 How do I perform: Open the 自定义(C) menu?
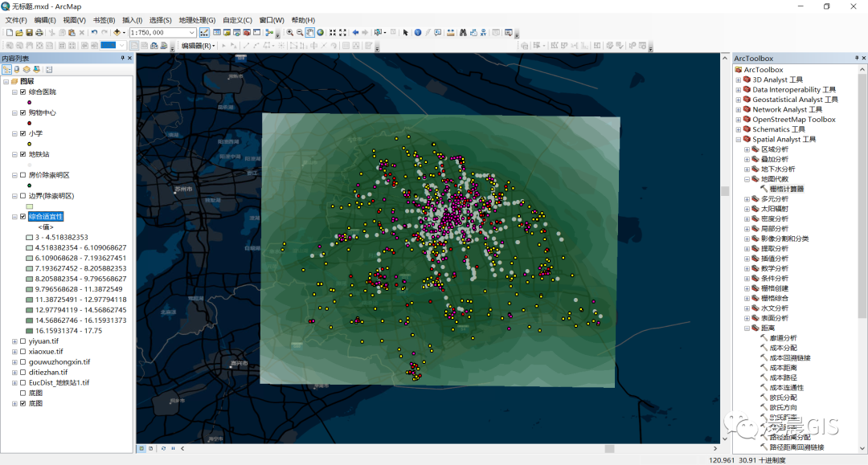237,20
